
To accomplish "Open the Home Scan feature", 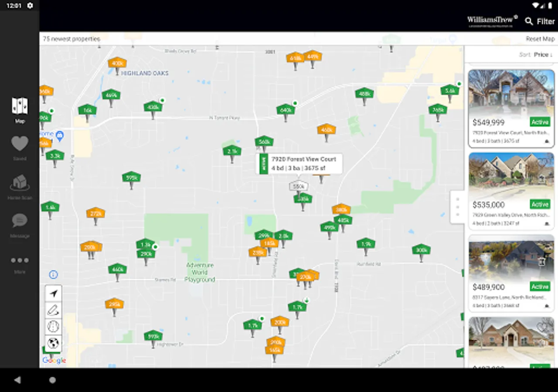I will coord(20,187).
